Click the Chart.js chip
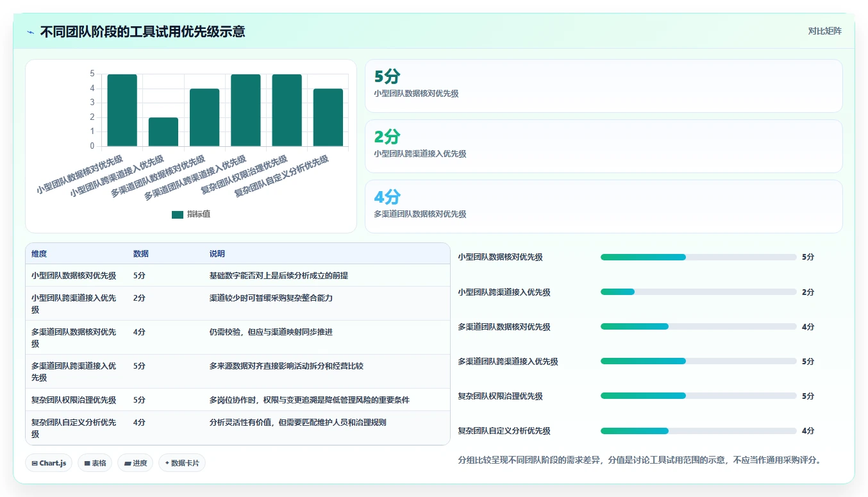The height and width of the screenshot is (497, 868). click(x=49, y=463)
